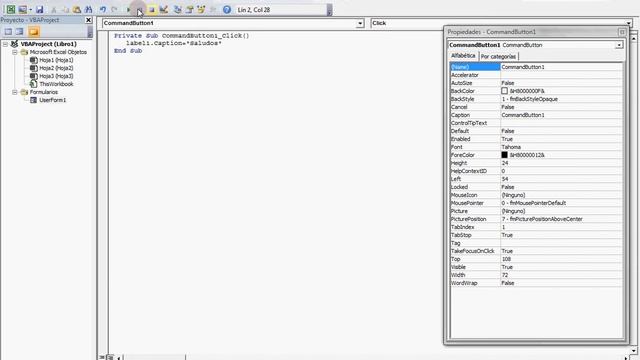Click the BackColor color swatch
This screenshot has width=640, height=360.
(x=504, y=91)
